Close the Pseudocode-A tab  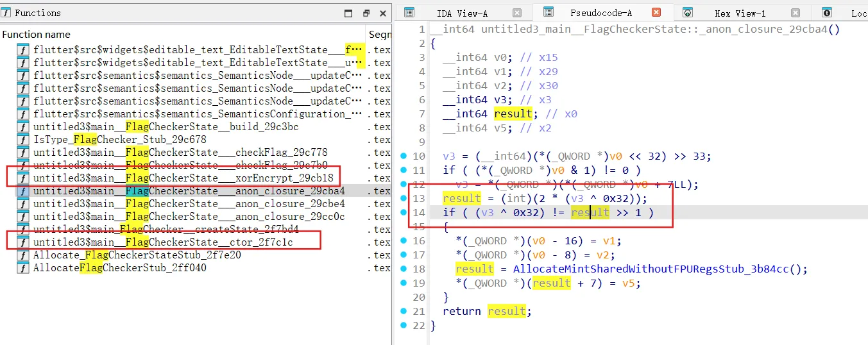click(656, 12)
